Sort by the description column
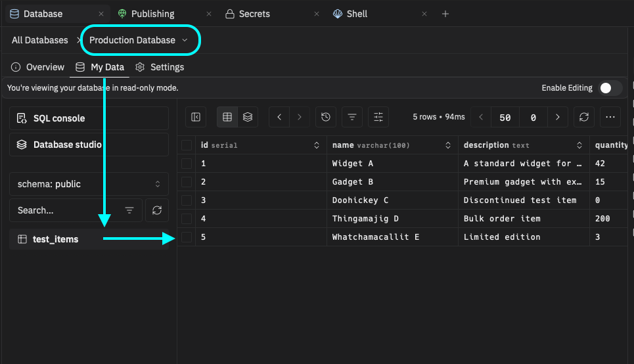Image resolution: width=634 pixels, height=364 pixels. (579, 145)
